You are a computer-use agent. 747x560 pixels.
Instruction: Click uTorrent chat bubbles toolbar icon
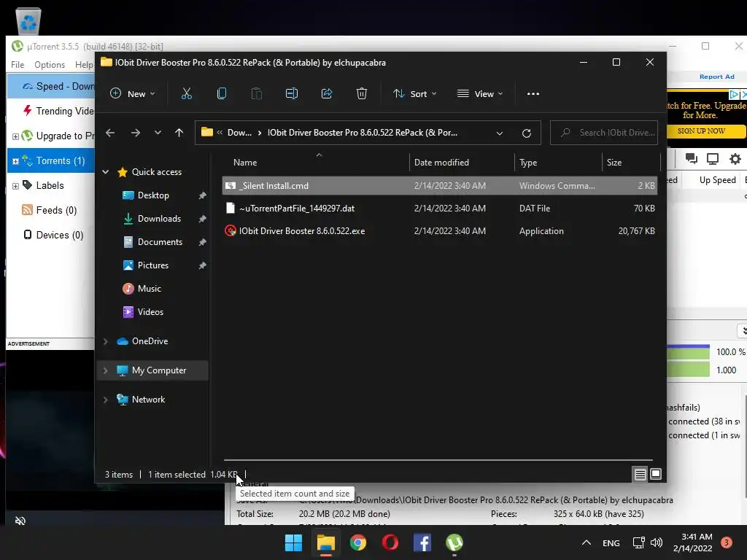tap(692, 158)
